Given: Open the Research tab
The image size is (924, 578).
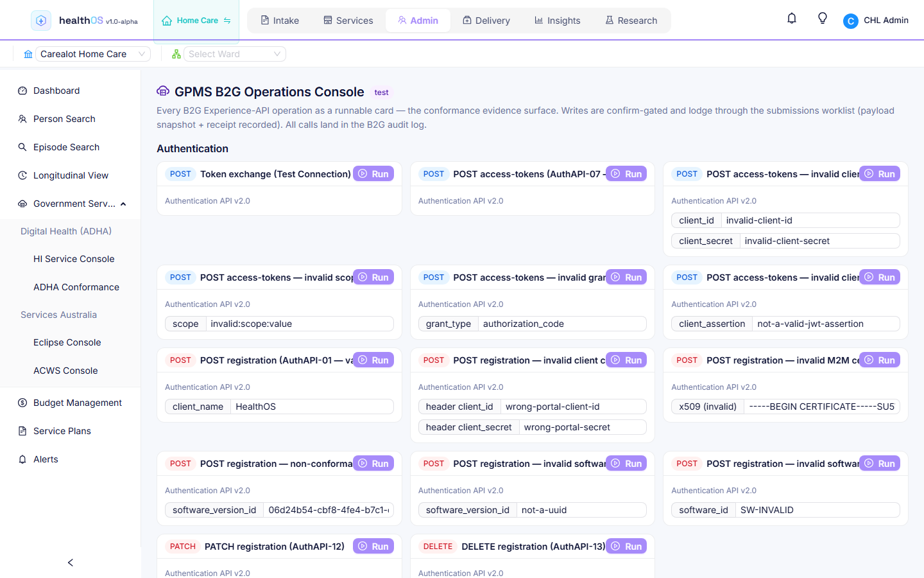Looking at the screenshot, I should [x=631, y=21].
